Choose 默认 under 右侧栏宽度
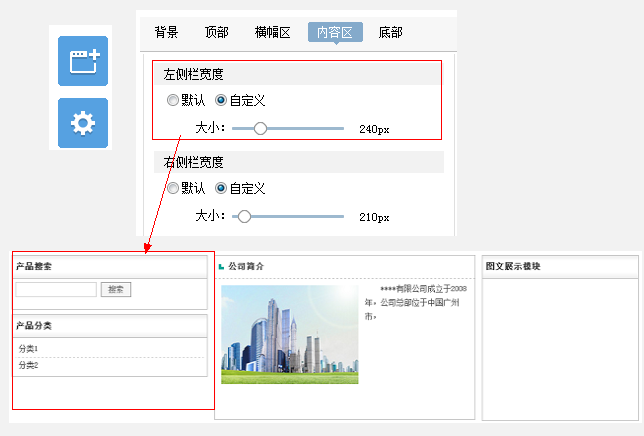Image resolution: width=644 pixels, height=436 pixels. coord(174,188)
